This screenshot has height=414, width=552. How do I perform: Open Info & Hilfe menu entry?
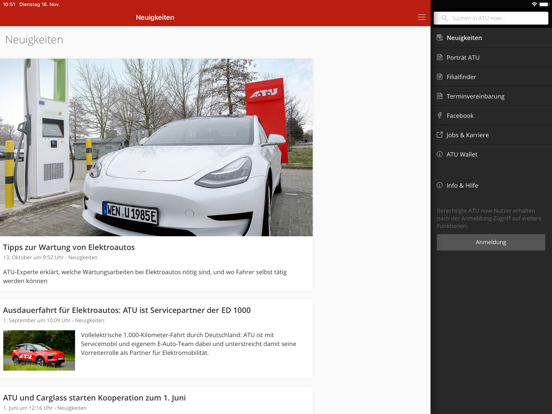click(x=491, y=185)
